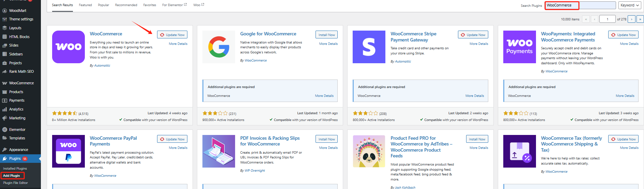Switch to the Popular tab
The image size is (644, 189).
click(104, 5)
